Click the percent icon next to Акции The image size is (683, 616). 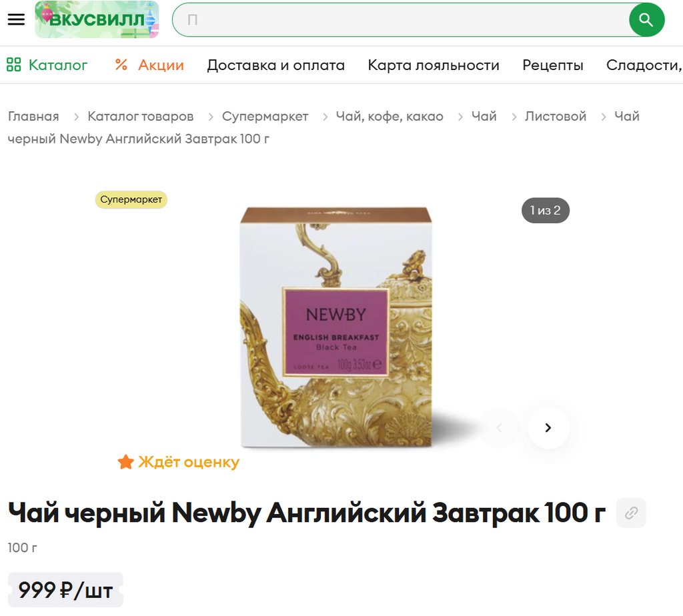click(x=121, y=65)
